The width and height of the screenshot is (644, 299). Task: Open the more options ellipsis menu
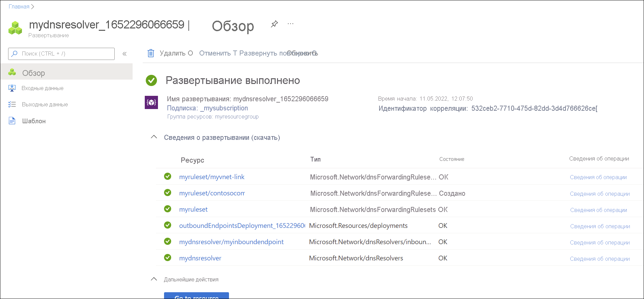(291, 24)
